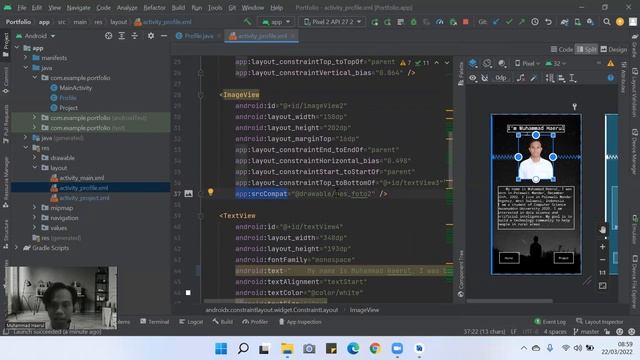Switch editor to Split view mode
640x360 pixels.
pyautogui.click(x=586, y=49)
